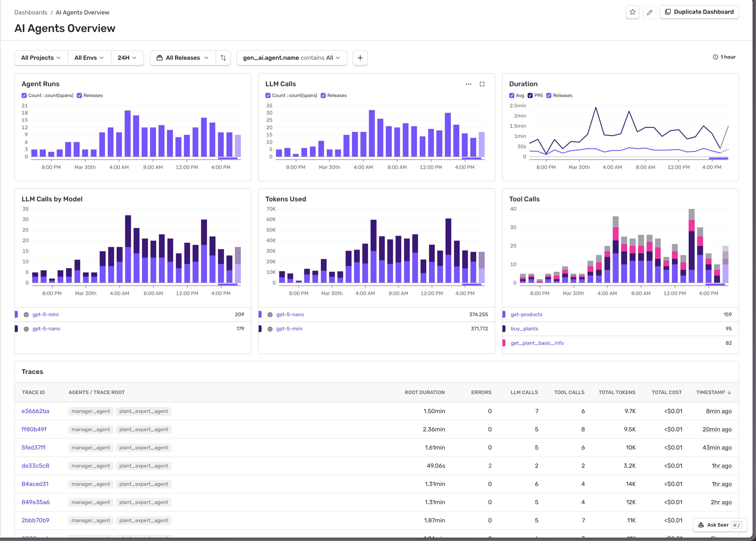Viewport: 756px width, 541px height.
Task: Uncheck Releases in the Agent Runs panel
Action: click(79, 95)
